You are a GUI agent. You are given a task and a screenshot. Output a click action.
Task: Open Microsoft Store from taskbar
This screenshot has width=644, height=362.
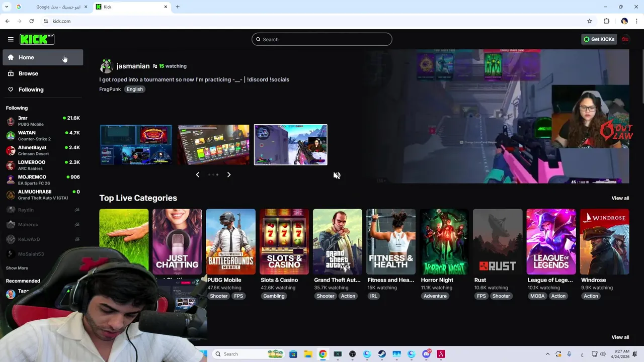tap(293, 354)
